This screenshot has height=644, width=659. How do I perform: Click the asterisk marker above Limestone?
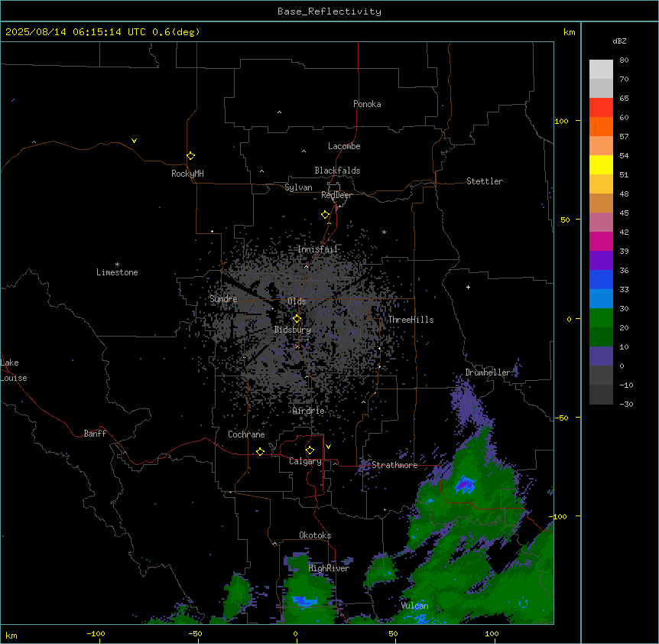[117, 265]
